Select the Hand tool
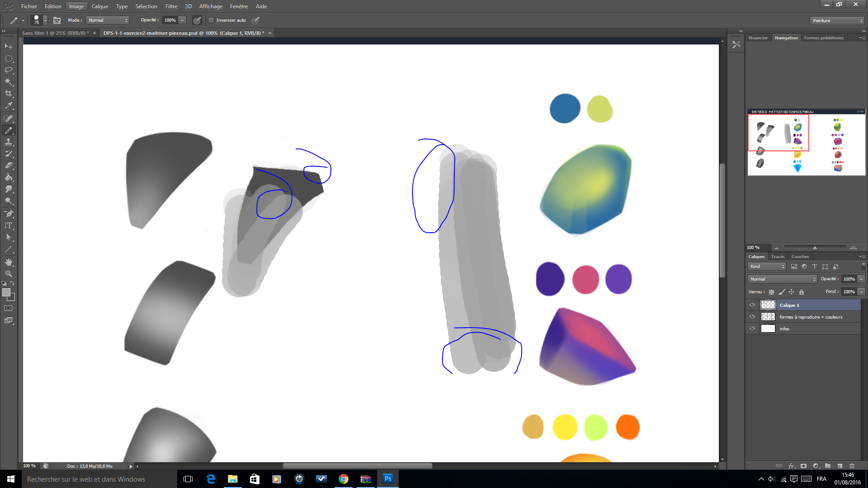 pos(9,262)
